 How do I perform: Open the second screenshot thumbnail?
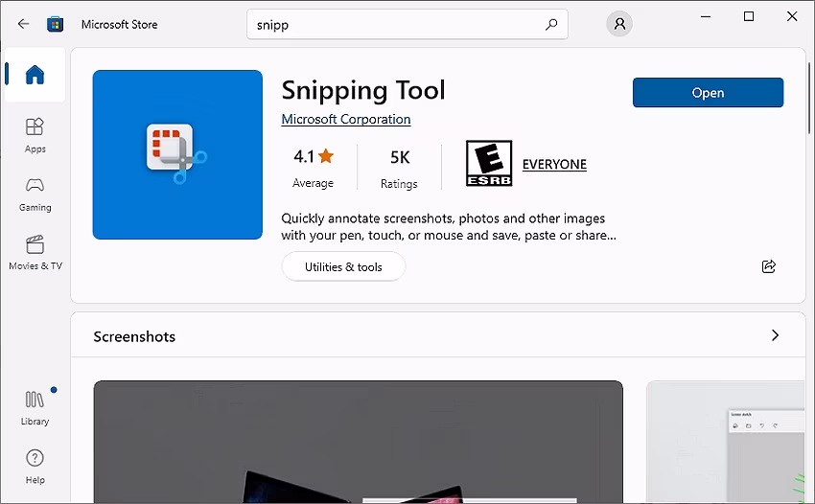[x=726, y=442]
